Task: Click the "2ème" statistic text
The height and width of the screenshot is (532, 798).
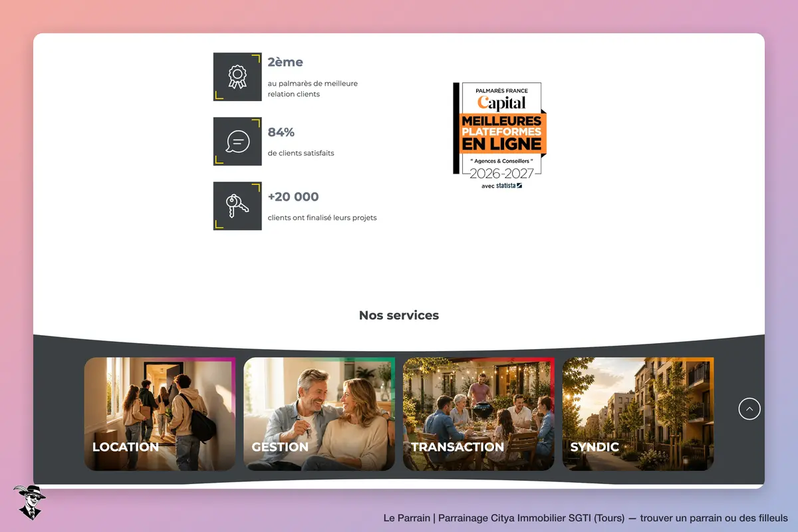Action: pos(285,62)
